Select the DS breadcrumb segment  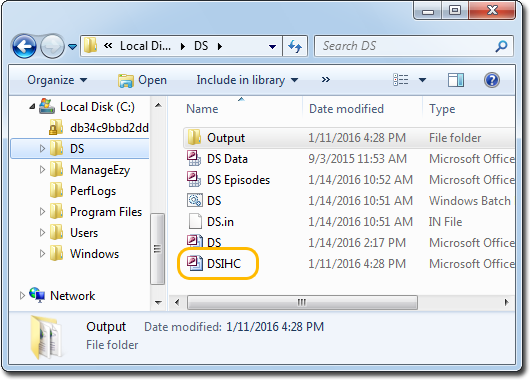pyautogui.click(x=201, y=46)
